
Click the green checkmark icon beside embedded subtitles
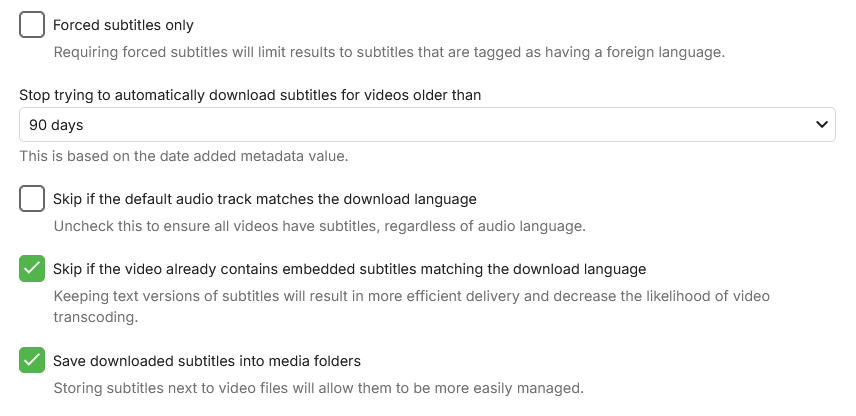pyautogui.click(x=32, y=269)
